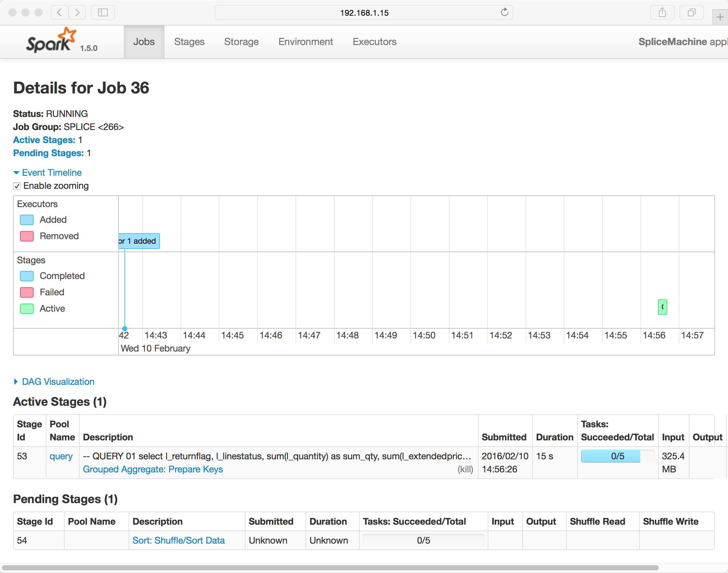Viewport: 728px width, 573px height.
Task: Click the 14:50 timeline axis label
Action: [424, 335]
